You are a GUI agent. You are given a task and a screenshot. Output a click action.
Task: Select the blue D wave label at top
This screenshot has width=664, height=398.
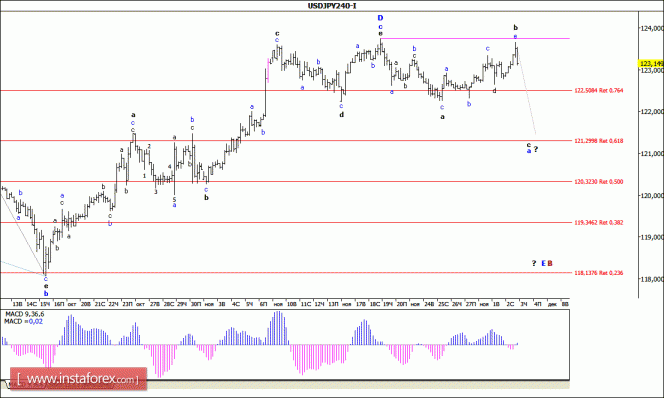coord(380,18)
